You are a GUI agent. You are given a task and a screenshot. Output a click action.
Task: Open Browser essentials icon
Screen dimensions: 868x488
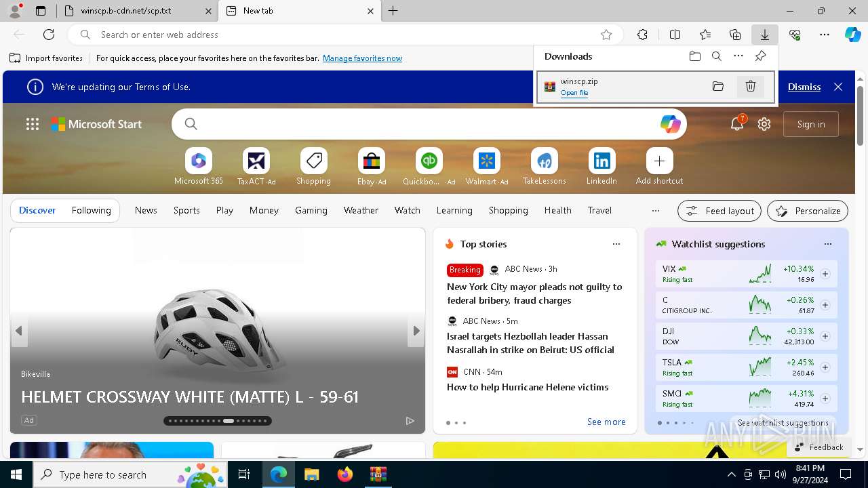coord(795,35)
